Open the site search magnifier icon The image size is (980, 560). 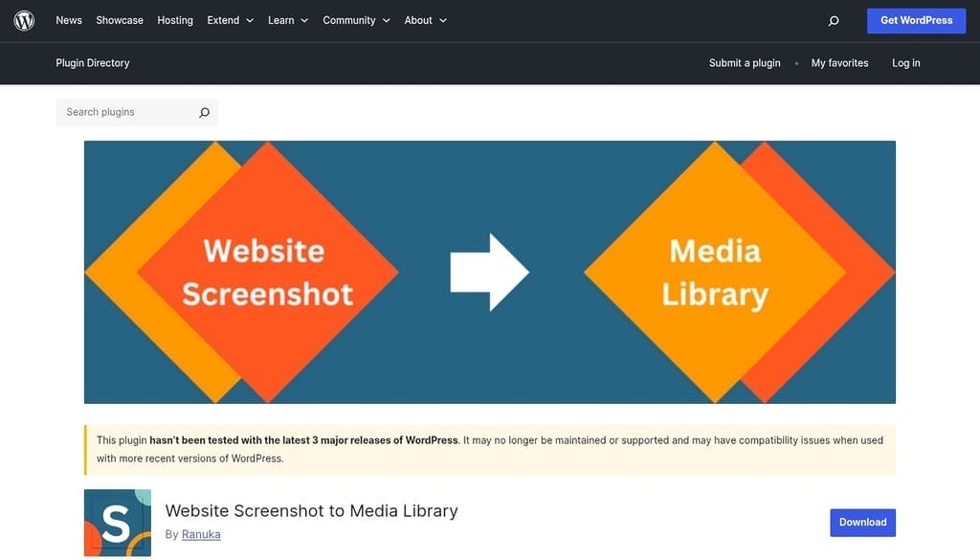[834, 21]
